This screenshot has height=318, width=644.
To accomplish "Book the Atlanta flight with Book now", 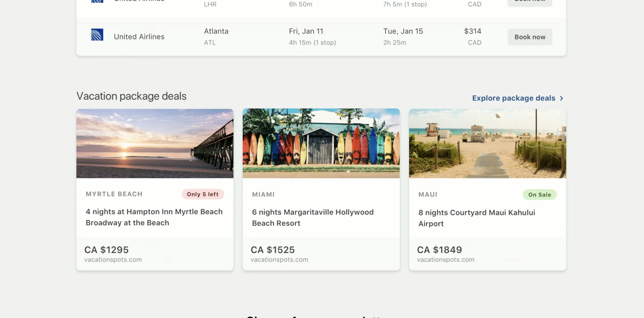I will click(530, 37).
